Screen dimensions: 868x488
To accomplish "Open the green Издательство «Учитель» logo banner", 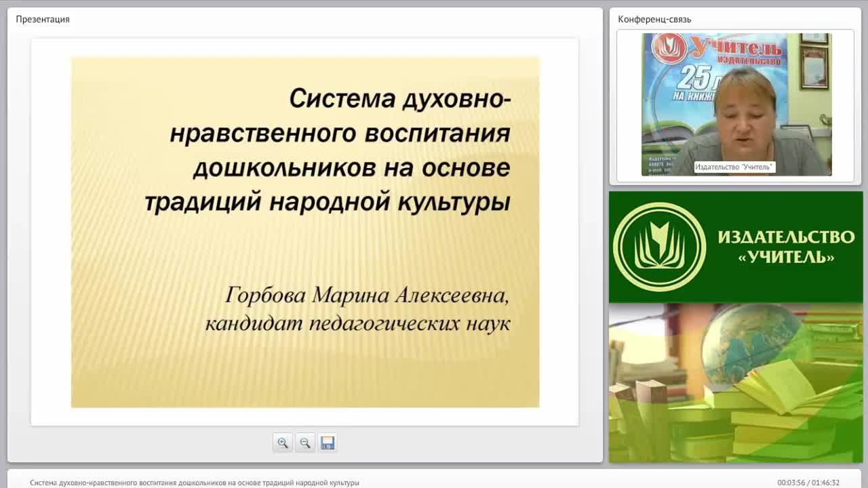I will [x=736, y=247].
